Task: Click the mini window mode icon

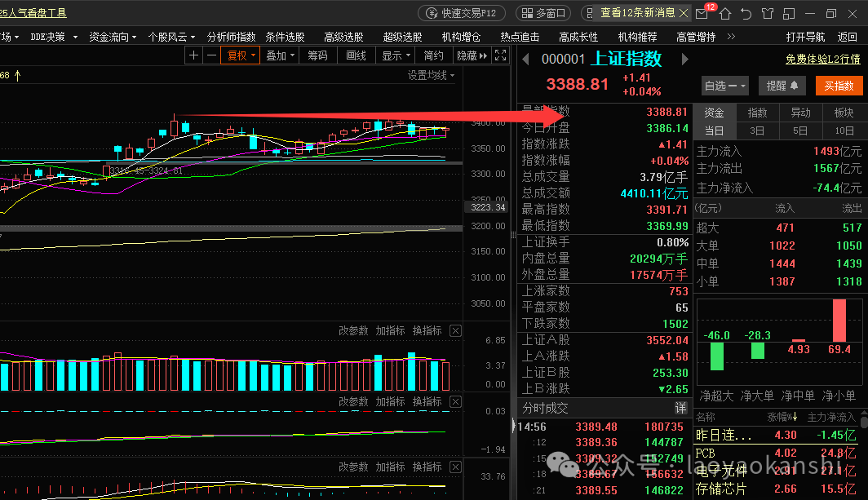Action: click(x=789, y=13)
